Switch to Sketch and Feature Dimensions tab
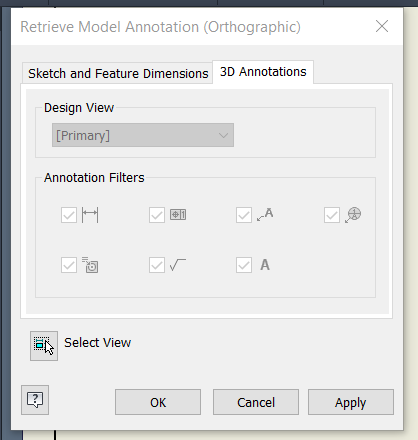The image size is (418, 440). [118, 73]
